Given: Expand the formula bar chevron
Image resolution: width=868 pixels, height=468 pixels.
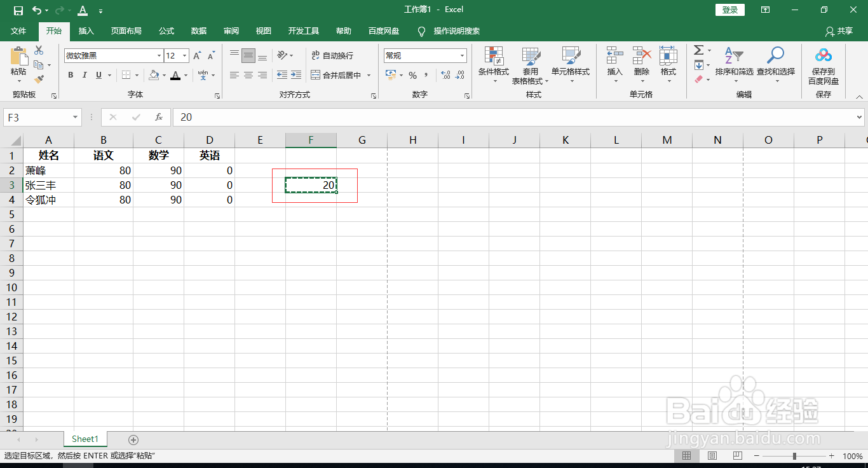Looking at the screenshot, I should pyautogui.click(x=860, y=117).
